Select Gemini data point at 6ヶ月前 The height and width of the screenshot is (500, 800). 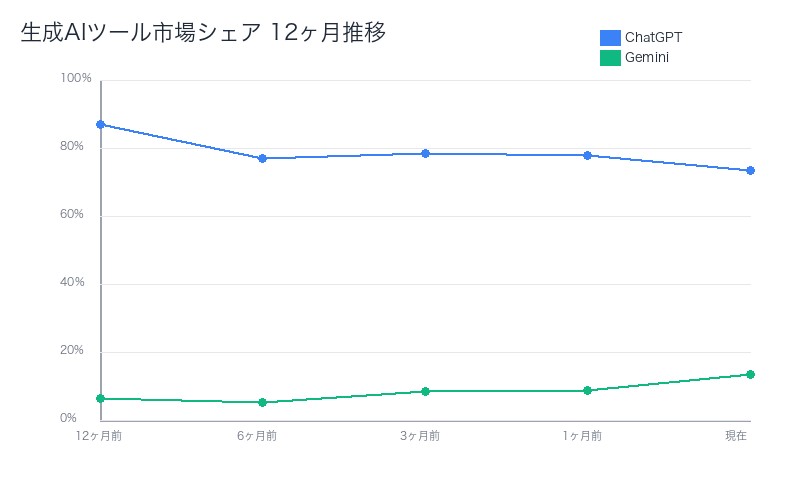(262, 403)
